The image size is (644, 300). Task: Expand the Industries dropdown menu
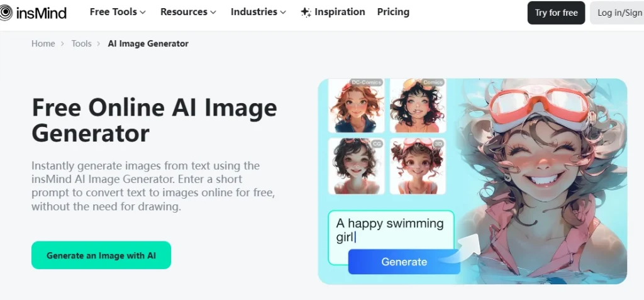point(258,13)
